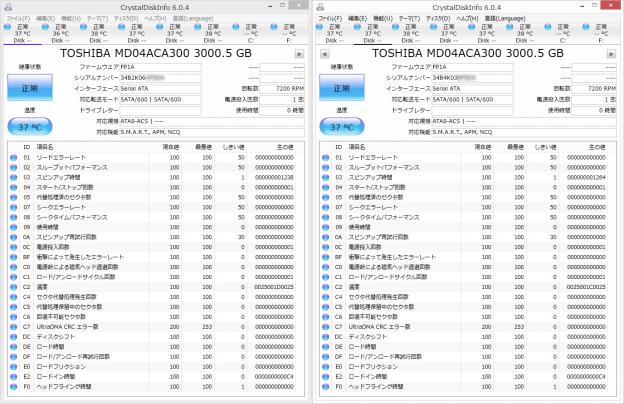Click status circle of row 04 スタート/ストップ回数 in right window

326,187
